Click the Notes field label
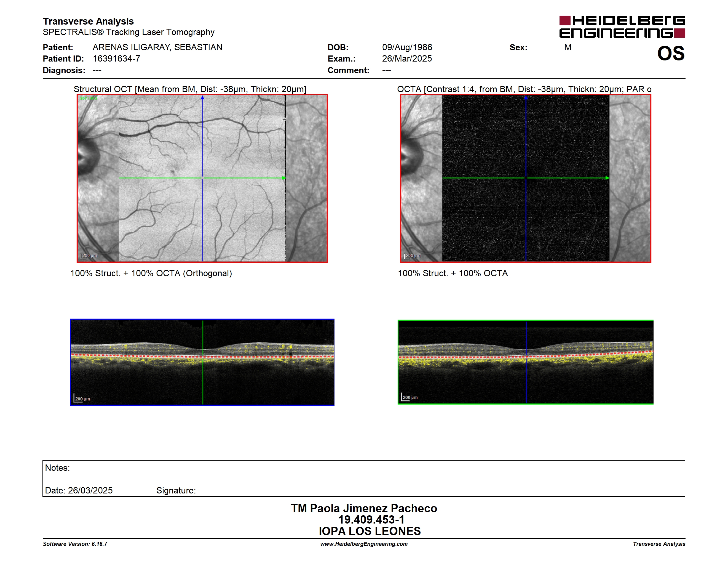Screen dimensions: 728x563 (x=57, y=468)
